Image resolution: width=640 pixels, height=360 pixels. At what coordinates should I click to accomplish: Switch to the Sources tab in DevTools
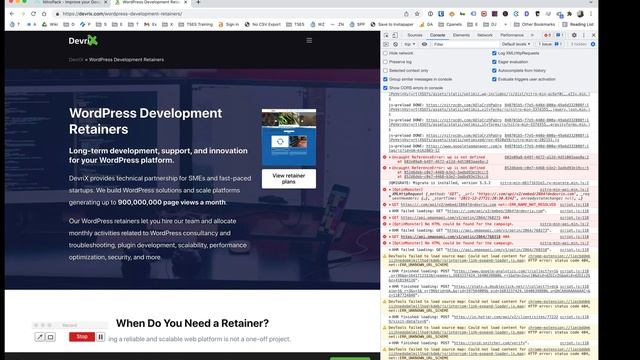[415, 35]
